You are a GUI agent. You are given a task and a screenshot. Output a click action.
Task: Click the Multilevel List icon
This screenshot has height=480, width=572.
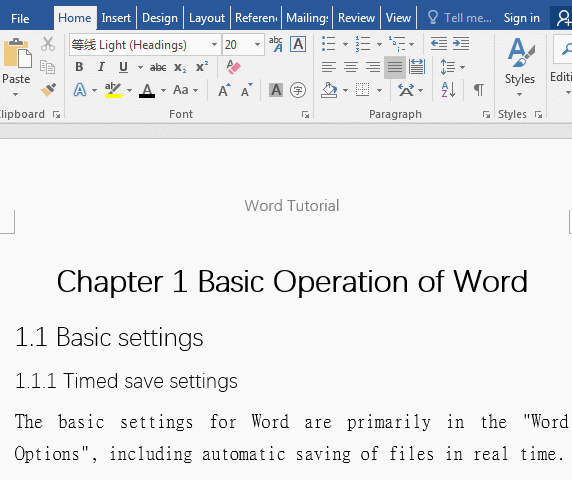(x=397, y=44)
